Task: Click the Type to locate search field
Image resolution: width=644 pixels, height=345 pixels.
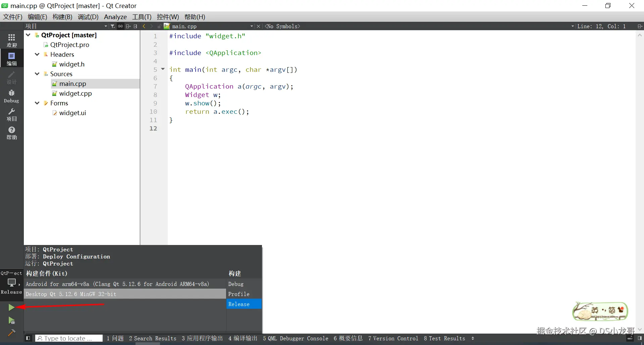Action: pos(69,338)
